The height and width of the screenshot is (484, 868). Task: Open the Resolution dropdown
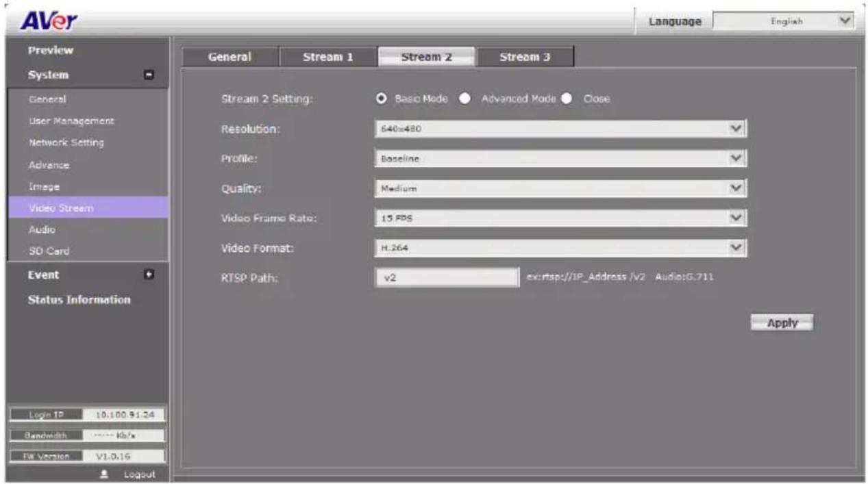click(x=560, y=129)
